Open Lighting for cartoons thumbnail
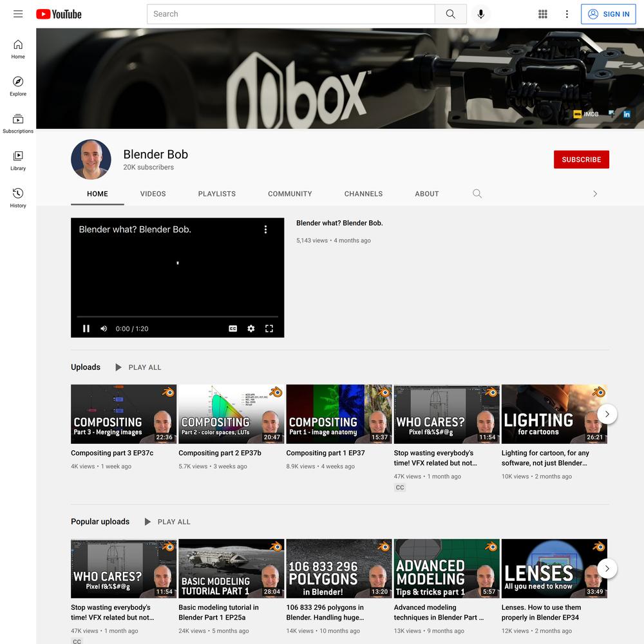Image resolution: width=644 pixels, height=644 pixels. 554,414
